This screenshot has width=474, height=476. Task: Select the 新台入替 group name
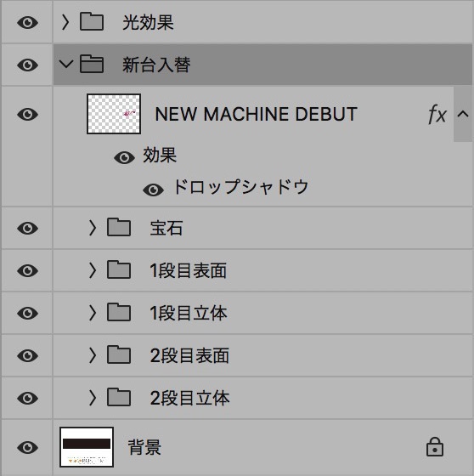156,65
